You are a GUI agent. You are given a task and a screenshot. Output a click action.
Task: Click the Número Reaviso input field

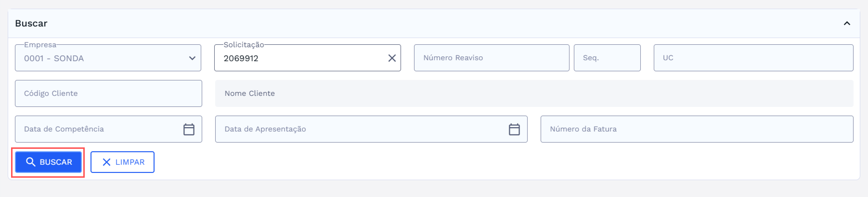(491, 58)
